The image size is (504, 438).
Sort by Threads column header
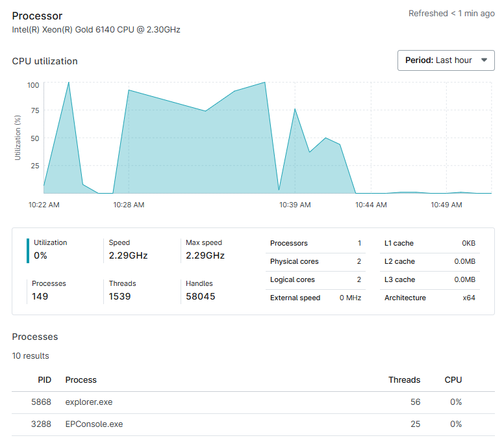[x=404, y=380]
